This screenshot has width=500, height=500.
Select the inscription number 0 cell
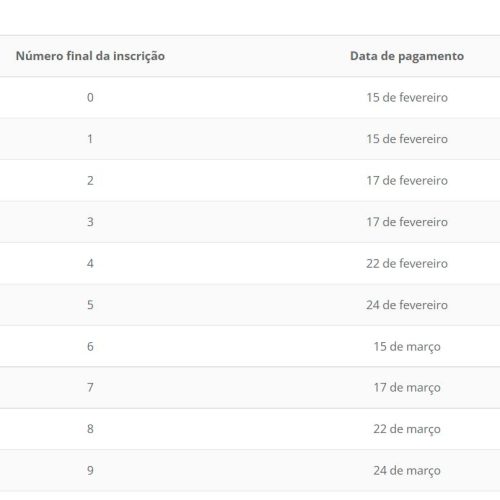pyautogui.click(x=90, y=97)
